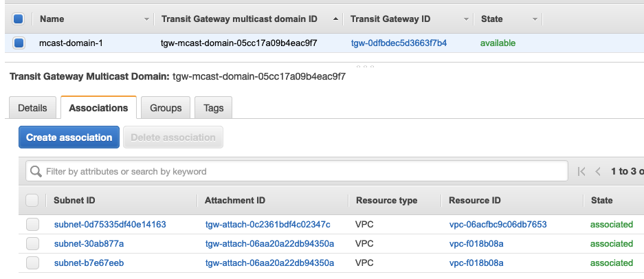Click the filter by attributes search field
This screenshot has height=279, width=644.
296,171
